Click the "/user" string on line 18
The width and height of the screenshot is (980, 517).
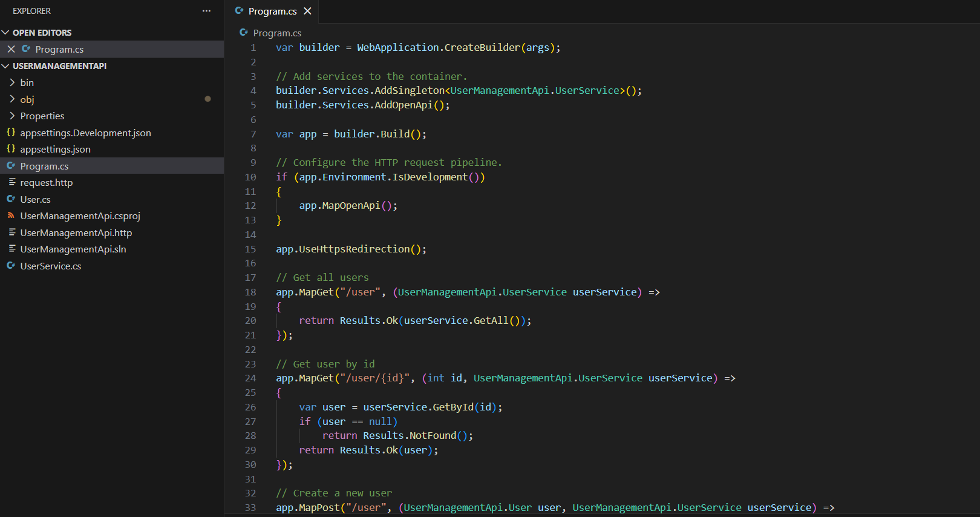(x=361, y=292)
